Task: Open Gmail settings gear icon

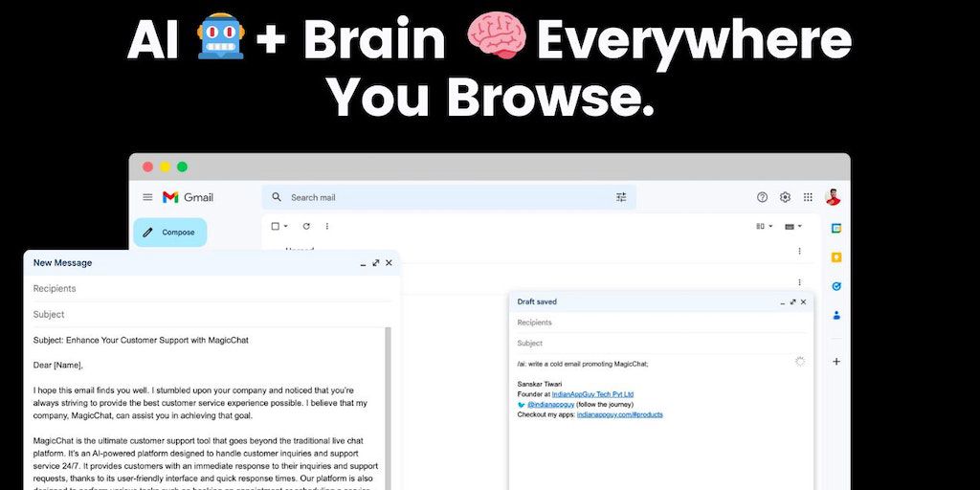Action: pos(785,197)
